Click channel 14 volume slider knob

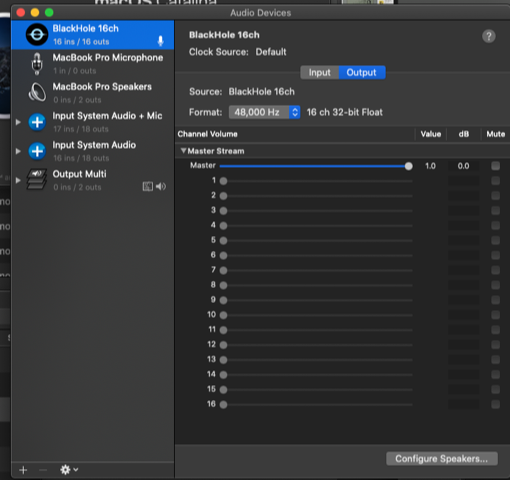(x=223, y=375)
